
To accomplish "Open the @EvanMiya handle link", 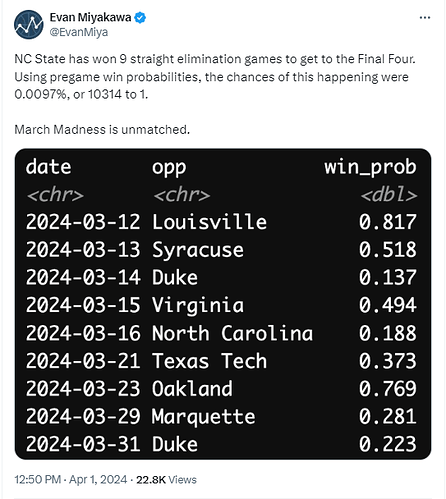I will 79,32.
